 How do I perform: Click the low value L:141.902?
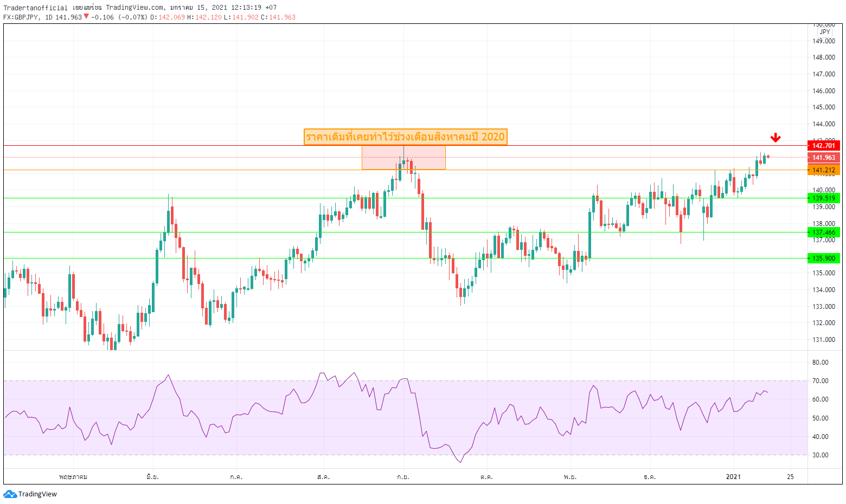click(x=241, y=17)
